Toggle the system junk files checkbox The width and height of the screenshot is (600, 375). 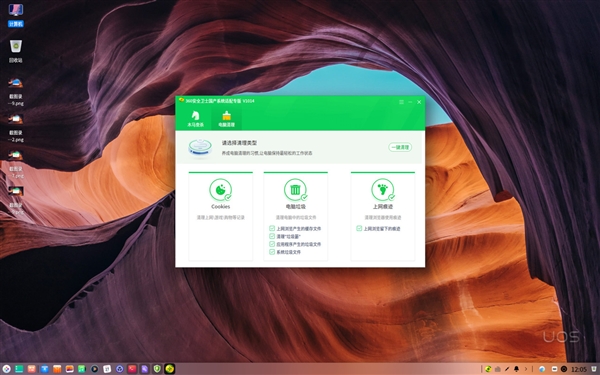[272, 252]
